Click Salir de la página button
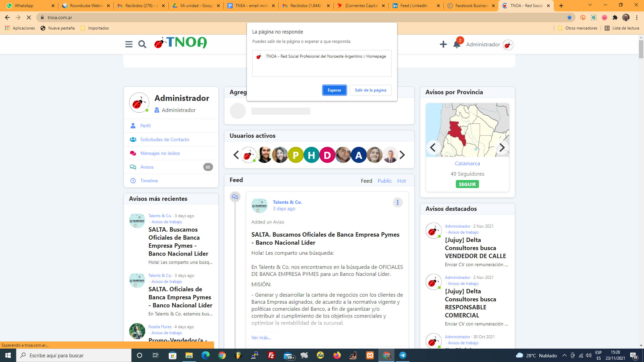644x362 pixels. pyautogui.click(x=370, y=90)
